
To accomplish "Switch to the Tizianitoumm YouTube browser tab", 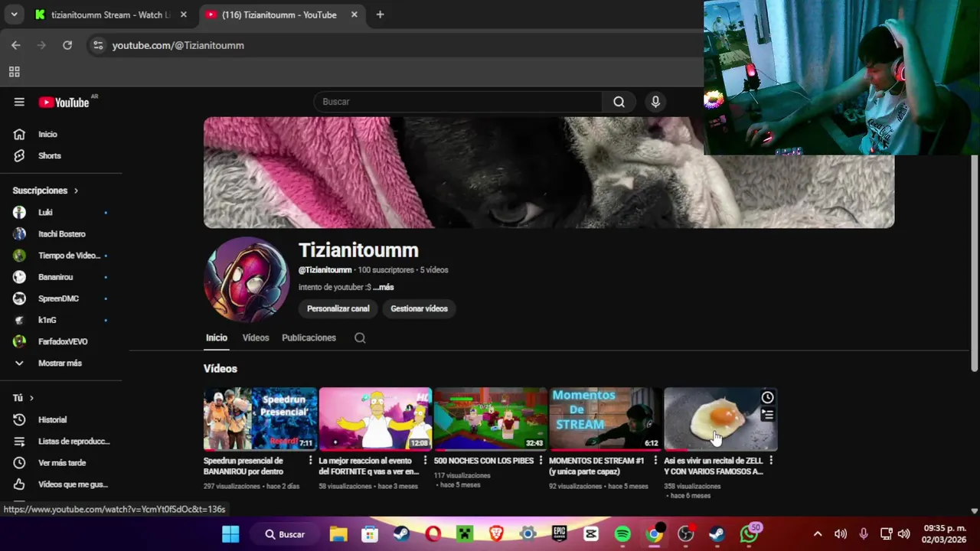I will click(x=279, y=15).
